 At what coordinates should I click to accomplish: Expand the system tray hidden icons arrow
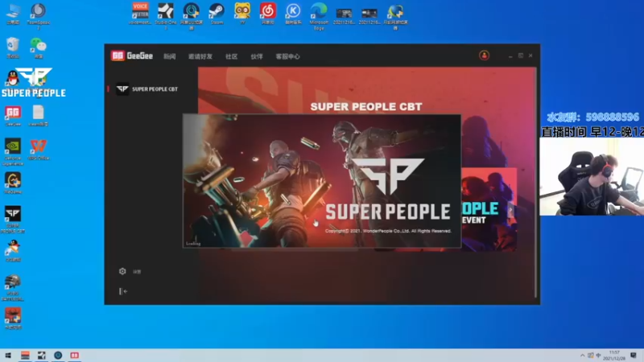click(x=582, y=356)
